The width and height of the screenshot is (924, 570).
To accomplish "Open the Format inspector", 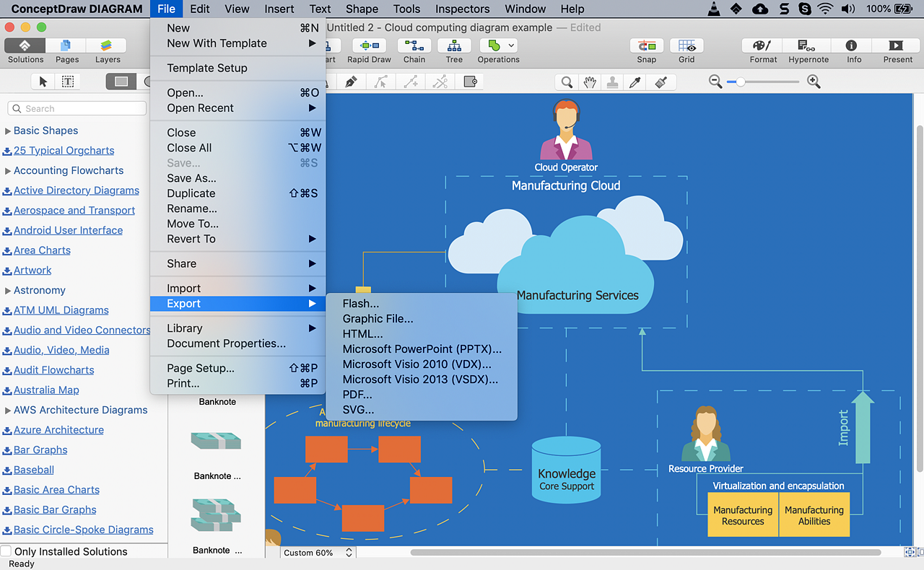I will pyautogui.click(x=763, y=46).
